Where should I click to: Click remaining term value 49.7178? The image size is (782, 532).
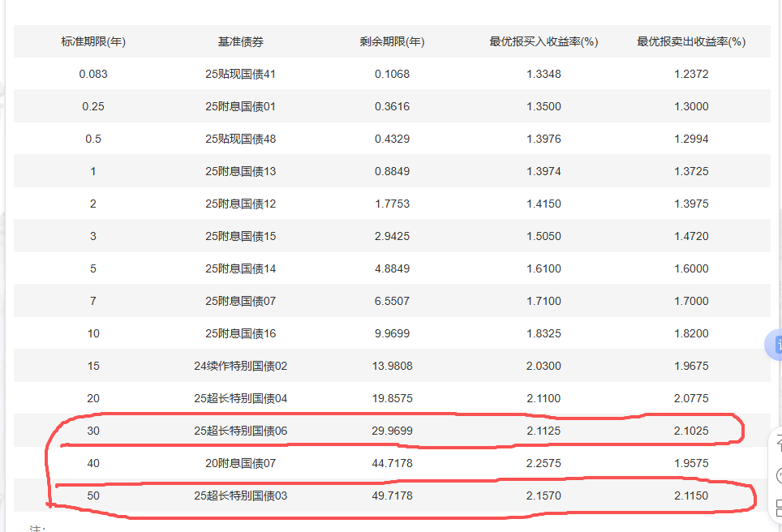[x=392, y=496]
